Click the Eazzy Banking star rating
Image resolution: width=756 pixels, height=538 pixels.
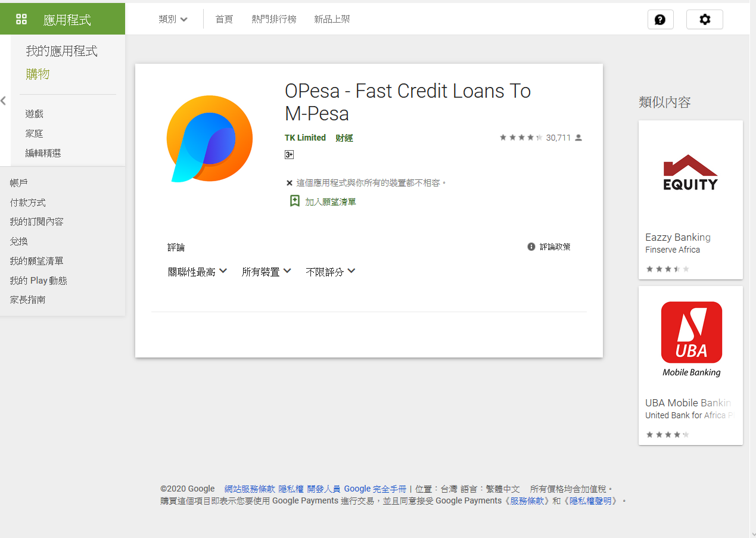tap(668, 269)
